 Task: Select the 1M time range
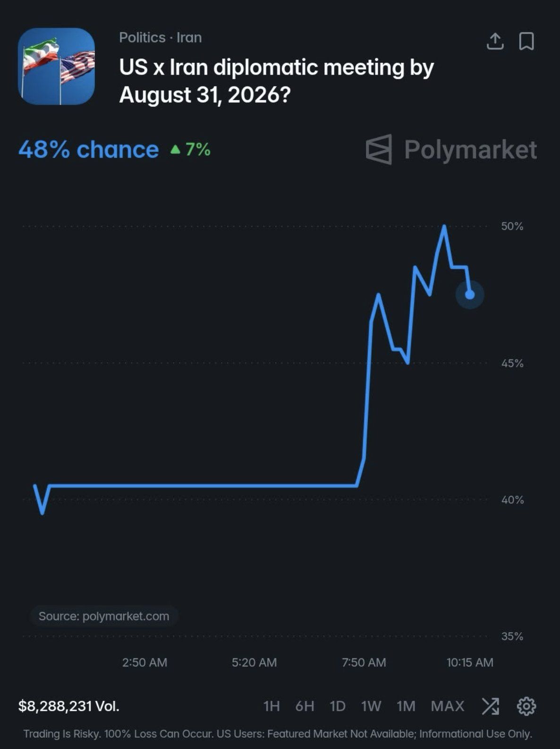(406, 706)
